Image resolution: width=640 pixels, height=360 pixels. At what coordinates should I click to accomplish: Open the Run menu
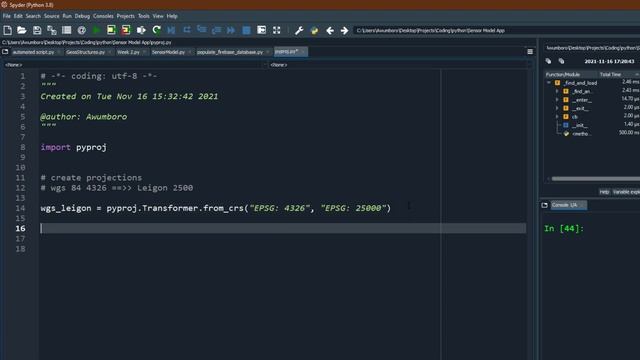coord(67,16)
